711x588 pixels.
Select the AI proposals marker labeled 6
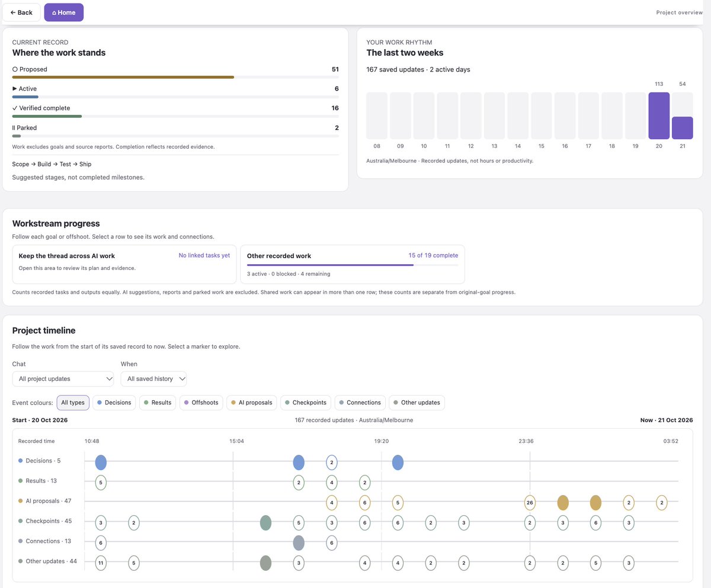[365, 503]
